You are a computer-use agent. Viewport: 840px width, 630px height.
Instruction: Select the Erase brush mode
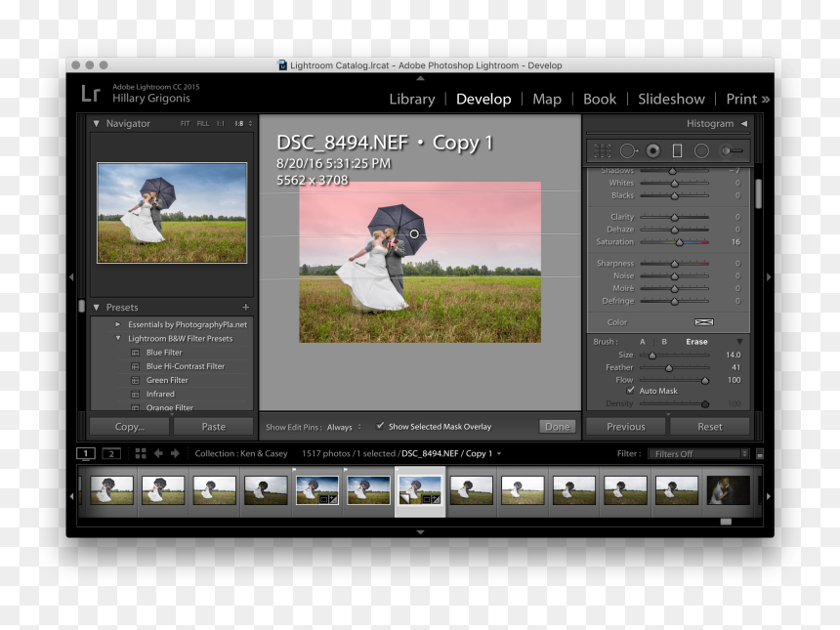(696, 342)
